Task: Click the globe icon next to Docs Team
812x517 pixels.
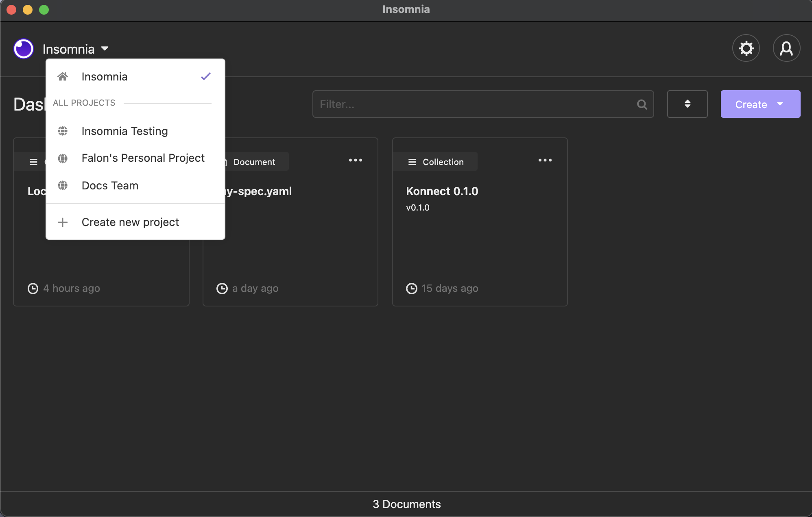Action: point(62,185)
